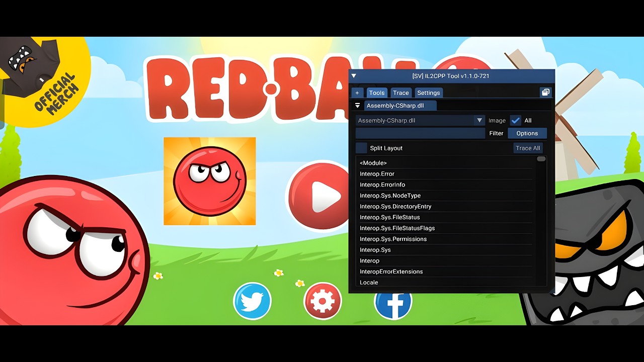Select Interop.Sys.FileStatus entry

pyautogui.click(x=446, y=217)
